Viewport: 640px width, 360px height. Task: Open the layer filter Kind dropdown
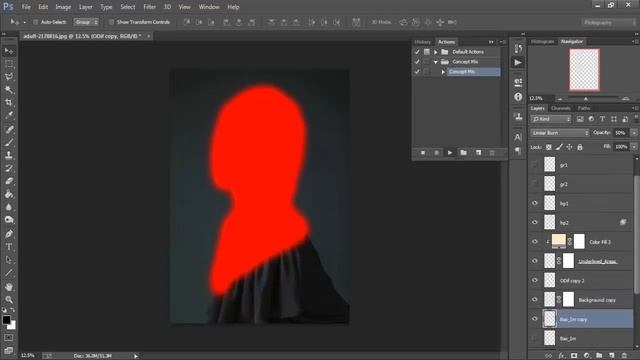pos(551,119)
